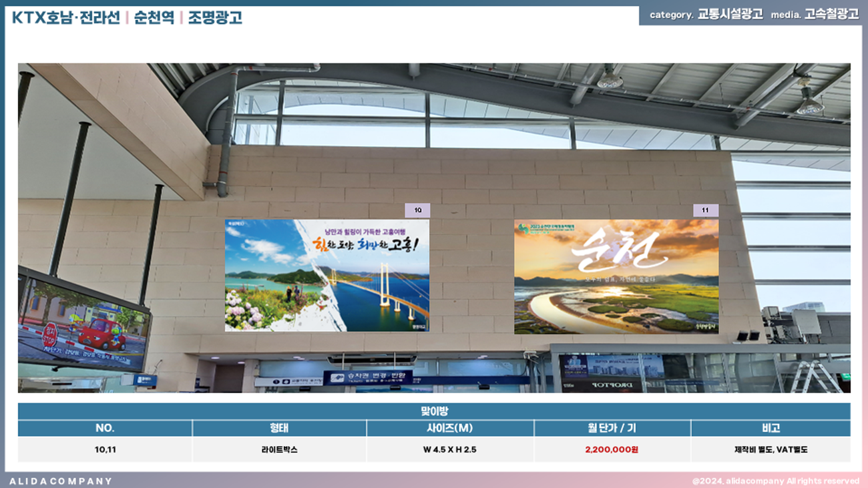This screenshot has height=488, width=868.
Task: Click the 라이트박스 type cell
Action: point(279,449)
